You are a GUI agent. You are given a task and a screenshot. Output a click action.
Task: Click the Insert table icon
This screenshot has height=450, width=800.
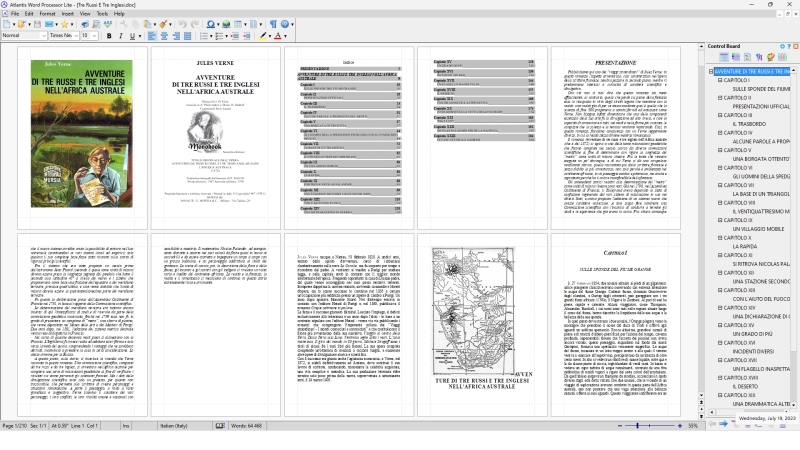coord(238,24)
